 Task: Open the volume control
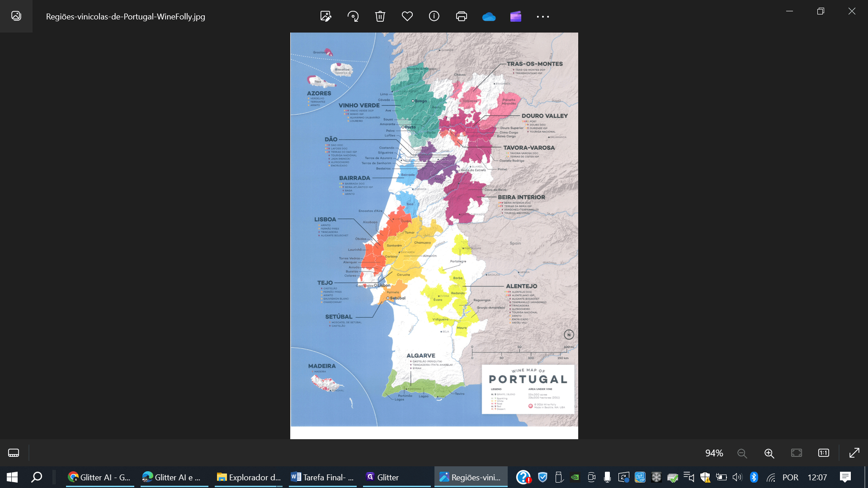[737, 477]
